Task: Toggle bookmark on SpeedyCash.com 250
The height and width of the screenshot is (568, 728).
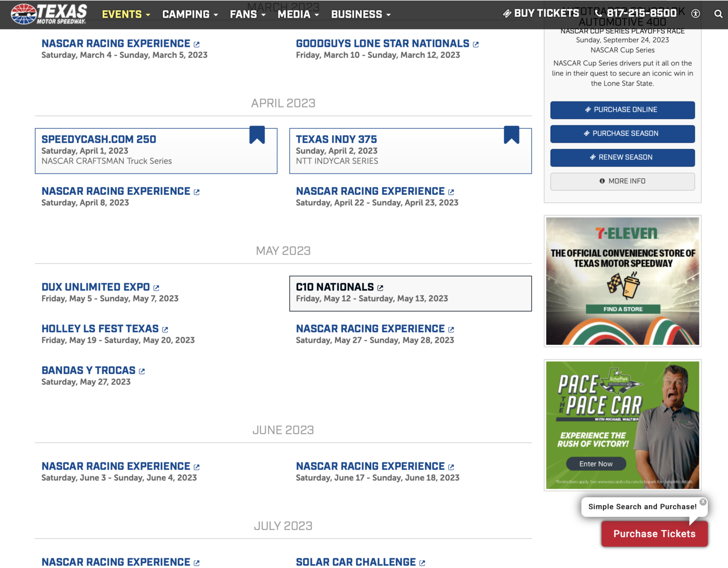Action: pos(257,135)
